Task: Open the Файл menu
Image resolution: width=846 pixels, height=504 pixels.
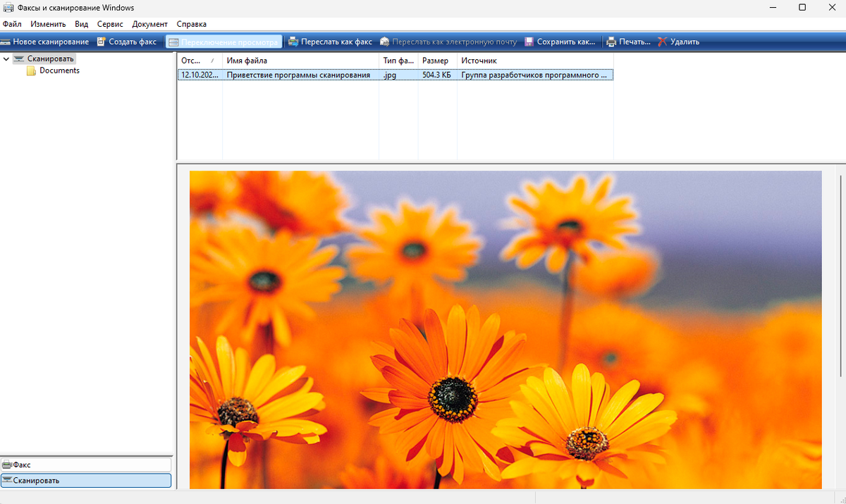Action: click(12, 24)
